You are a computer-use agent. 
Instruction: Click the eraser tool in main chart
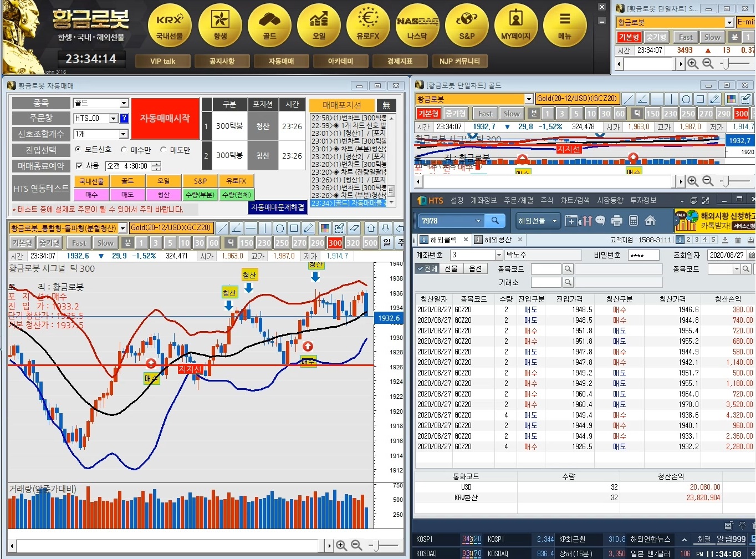[x=354, y=228]
